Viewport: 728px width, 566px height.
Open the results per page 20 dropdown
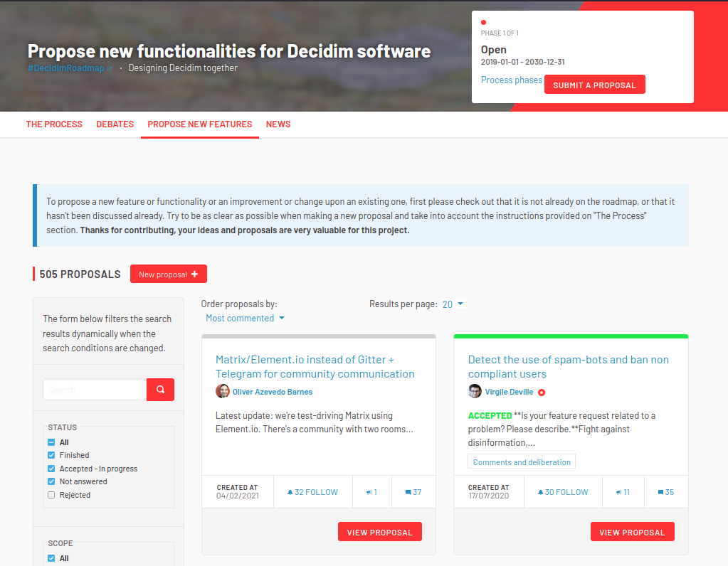pos(453,304)
